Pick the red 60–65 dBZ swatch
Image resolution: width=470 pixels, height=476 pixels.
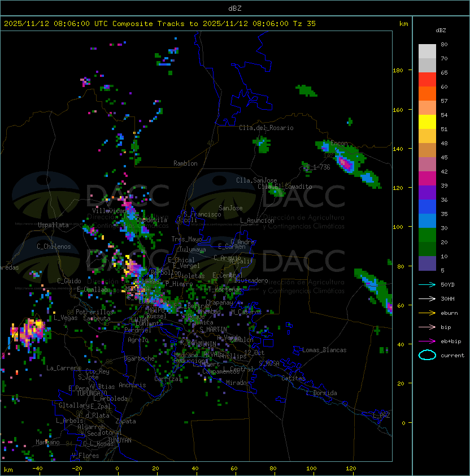427,80
